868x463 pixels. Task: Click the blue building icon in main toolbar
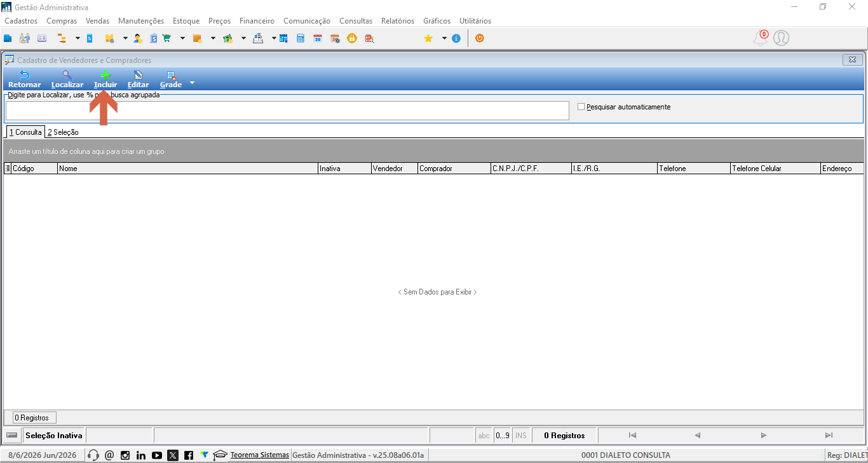tap(8, 38)
